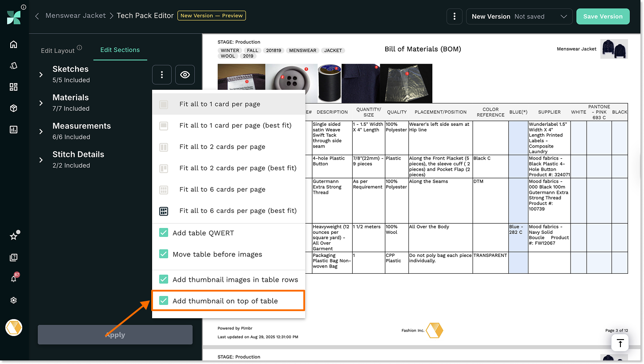Go back to Menswear Jacket breadcrumb

[x=76, y=16]
